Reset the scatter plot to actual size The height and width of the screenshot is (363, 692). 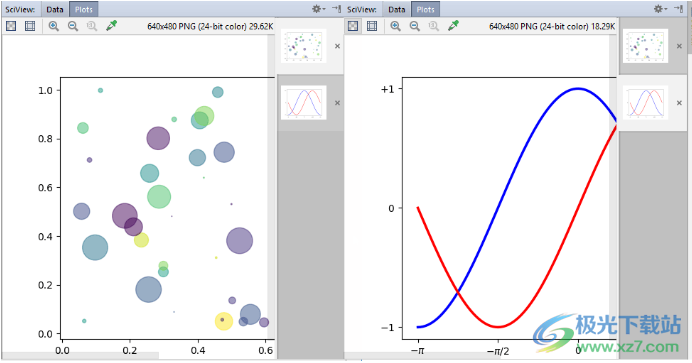pyautogui.click(x=92, y=26)
